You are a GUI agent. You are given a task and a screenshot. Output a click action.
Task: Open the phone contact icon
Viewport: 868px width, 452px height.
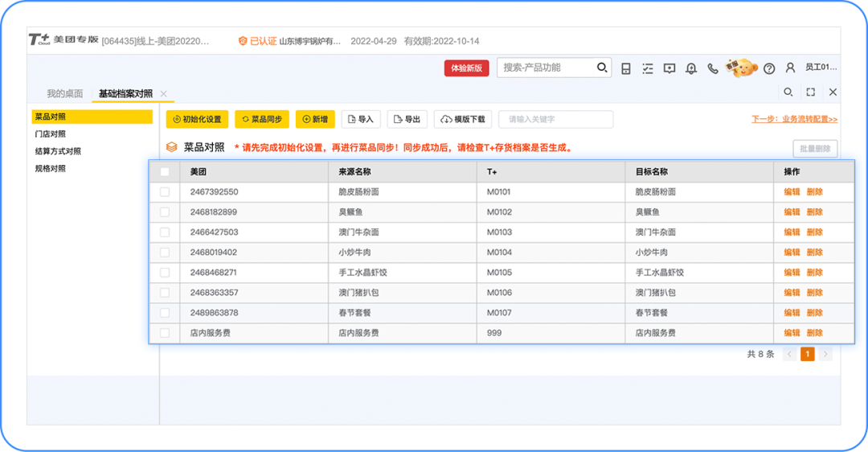click(x=712, y=68)
